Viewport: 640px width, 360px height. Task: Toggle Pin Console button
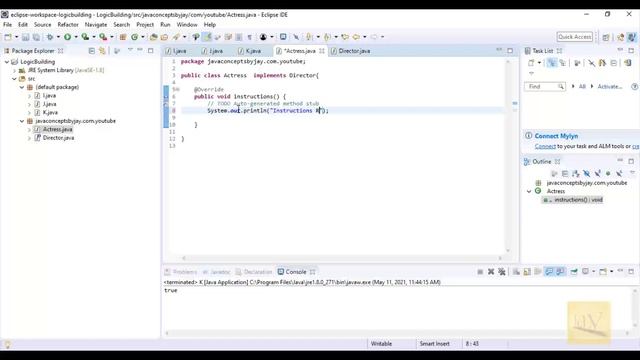coord(574,271)
